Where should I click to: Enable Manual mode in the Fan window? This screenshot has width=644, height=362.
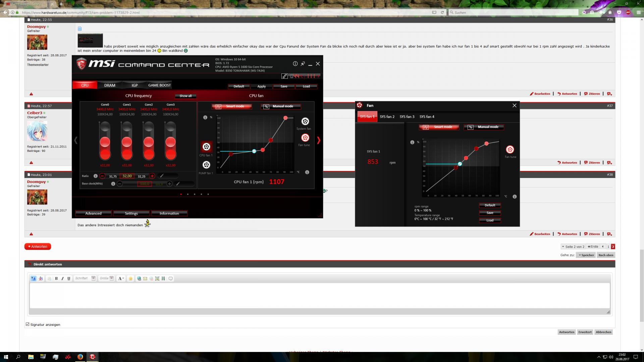(x=484, y=127)
